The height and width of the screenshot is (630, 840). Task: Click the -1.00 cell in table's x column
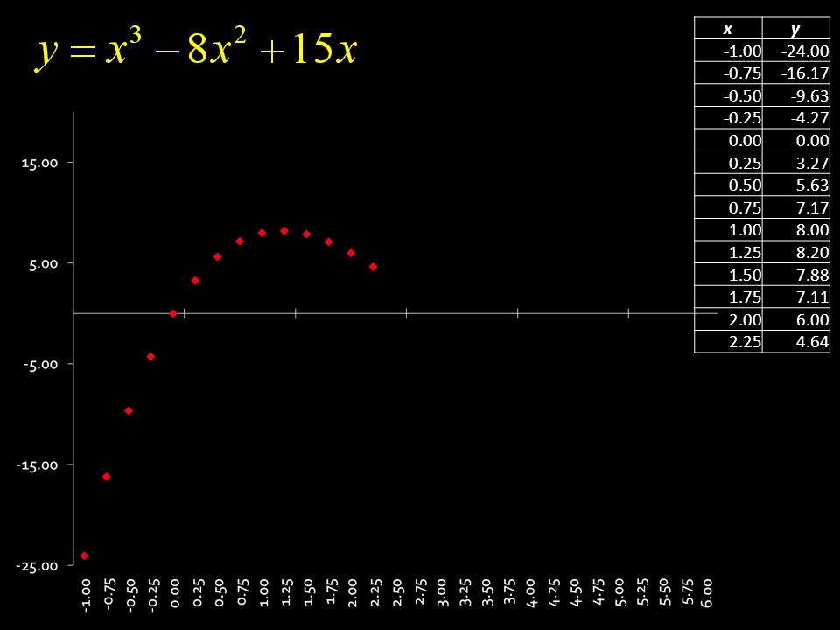click(728, 51)
